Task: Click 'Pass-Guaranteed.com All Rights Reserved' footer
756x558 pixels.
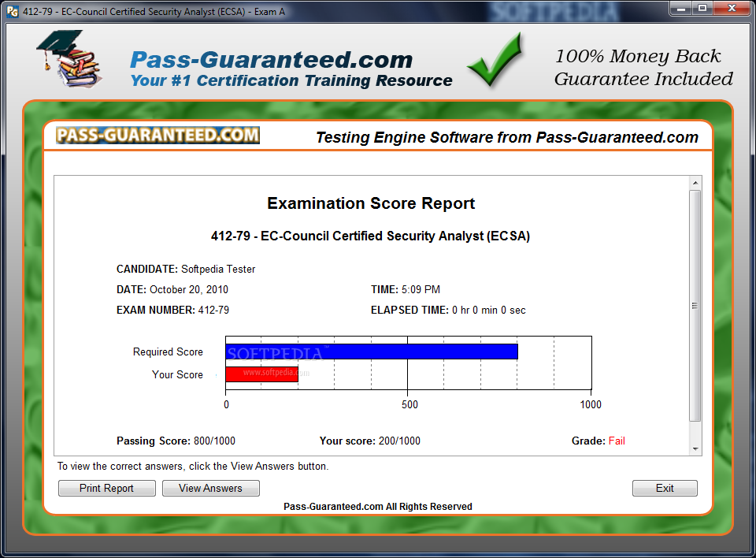Action: tap(377, 506)
